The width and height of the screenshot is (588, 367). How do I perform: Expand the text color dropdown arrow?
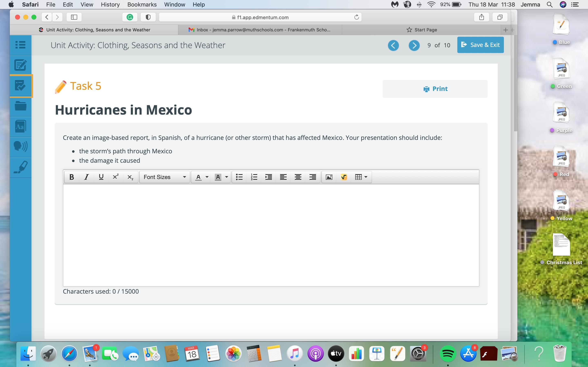(207, 177)
